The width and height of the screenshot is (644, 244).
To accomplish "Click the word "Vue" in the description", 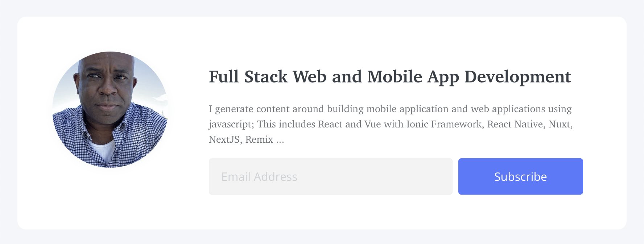I will click(372, 124).
